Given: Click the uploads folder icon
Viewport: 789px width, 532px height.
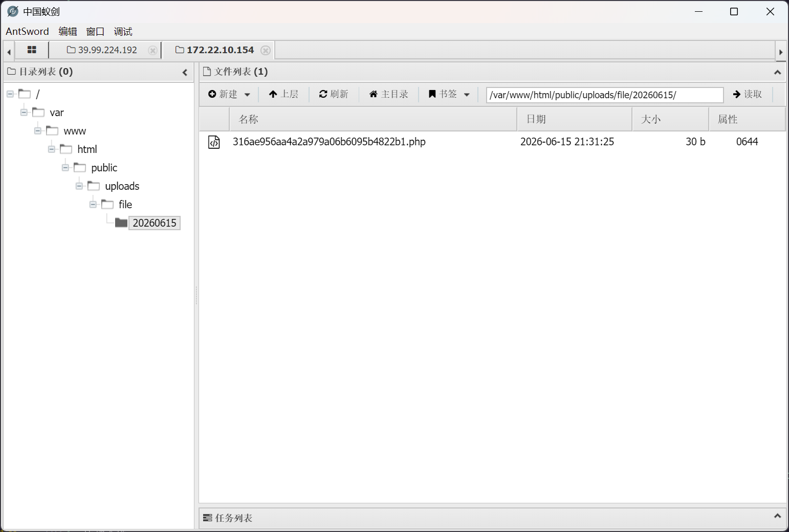Looking at the screenshot, I should [x=94, y=186].
